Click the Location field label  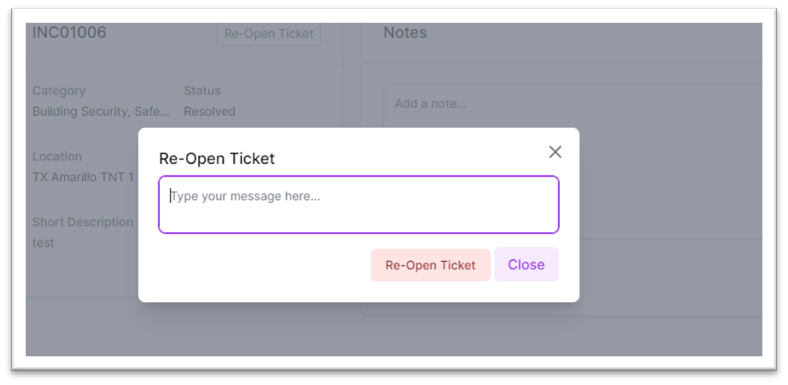pyautogui.click(x=57, y=156)
